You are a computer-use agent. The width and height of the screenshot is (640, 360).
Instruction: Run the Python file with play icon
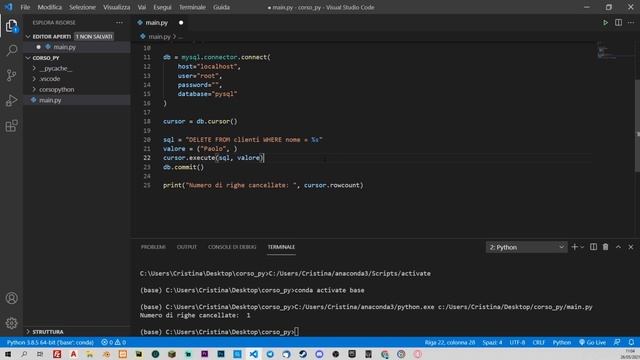(x=606, y=22)
